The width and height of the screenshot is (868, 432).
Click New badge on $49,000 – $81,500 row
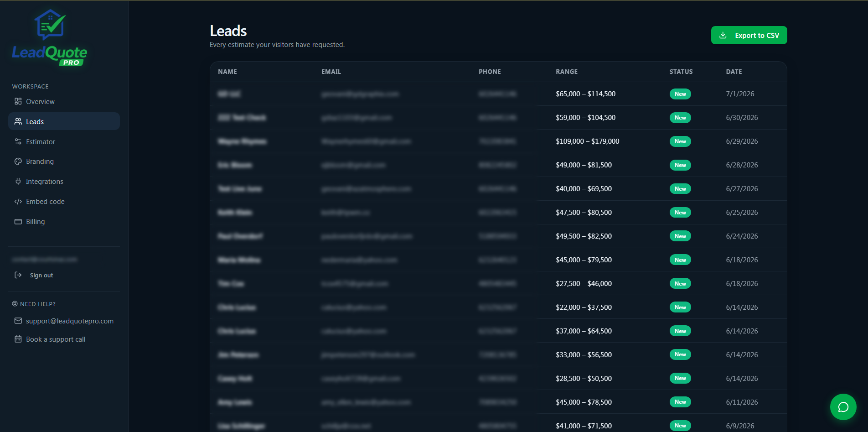point(680,165)
